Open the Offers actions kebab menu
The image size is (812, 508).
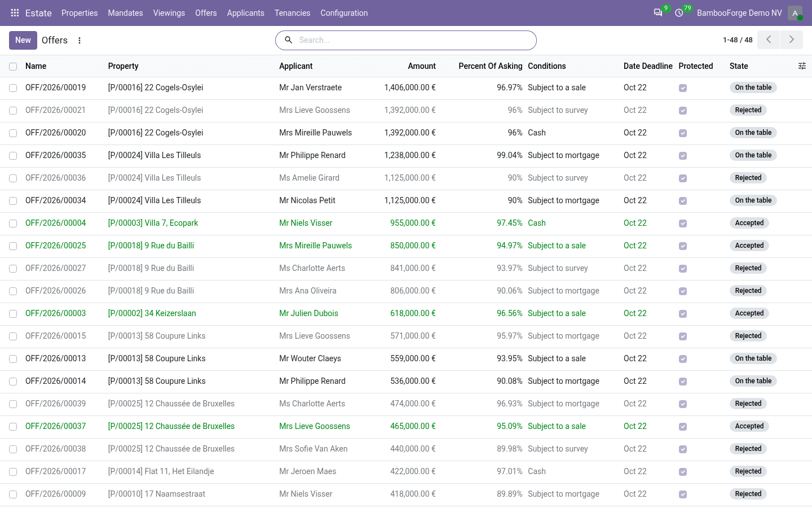80,41
